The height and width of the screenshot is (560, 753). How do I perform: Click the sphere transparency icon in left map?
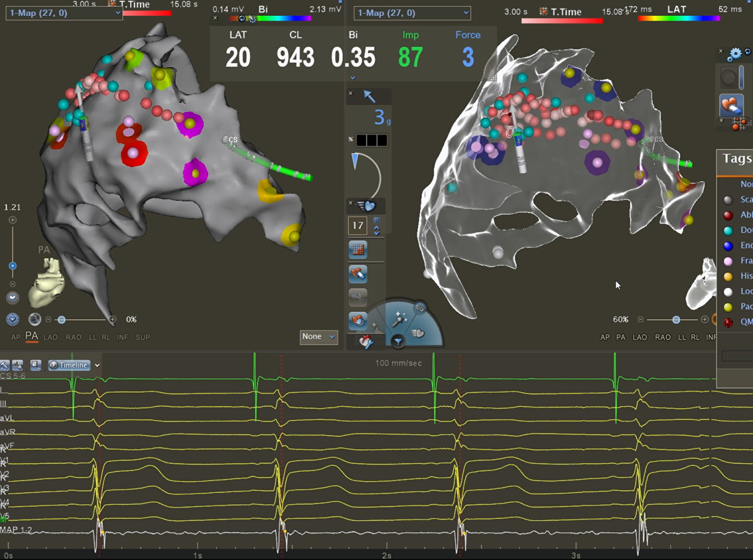35,319
